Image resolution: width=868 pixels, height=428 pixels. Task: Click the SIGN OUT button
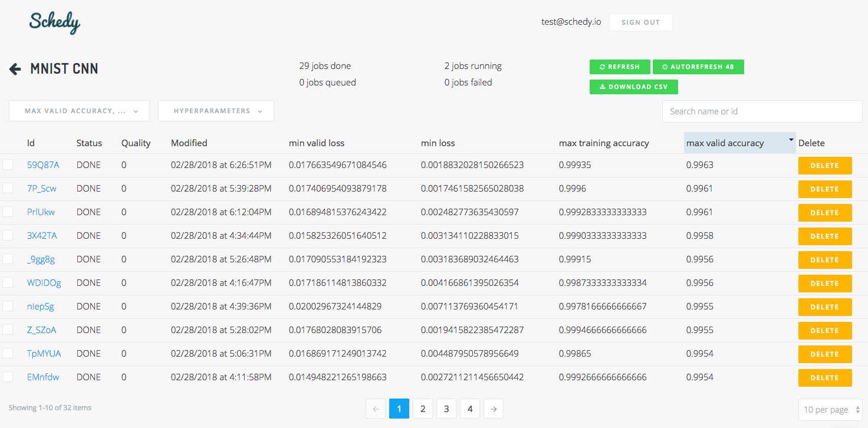tap(640, 22)
